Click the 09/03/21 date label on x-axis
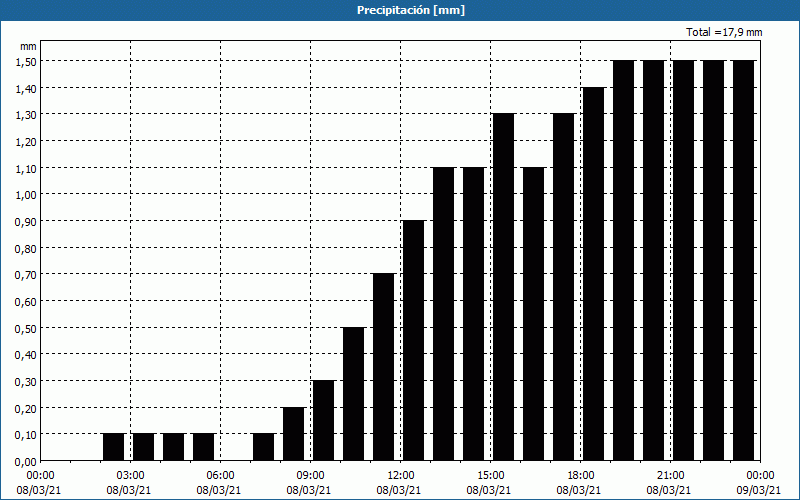The height and width of the screenshot is (500, 800). pyautogui.click(x=759, y=490)
